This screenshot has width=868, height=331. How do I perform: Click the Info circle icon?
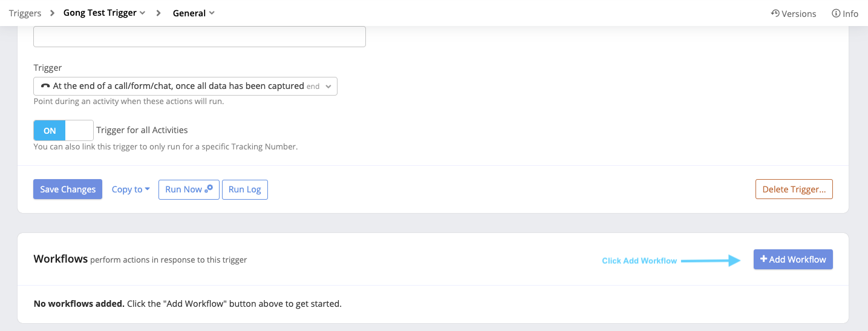pyautogui.click(x=836, y=13)
